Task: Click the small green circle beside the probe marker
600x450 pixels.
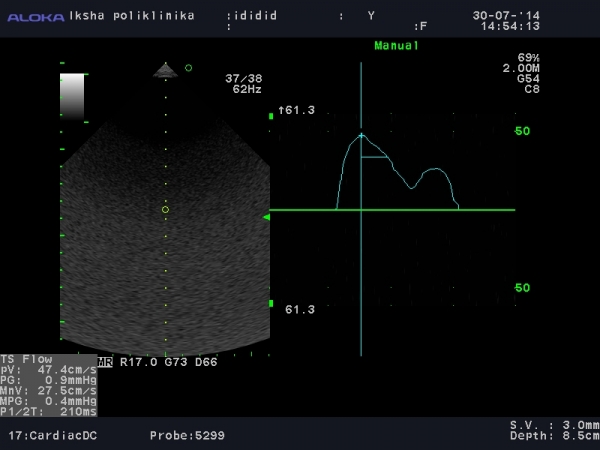Action: tap(188, 68)
